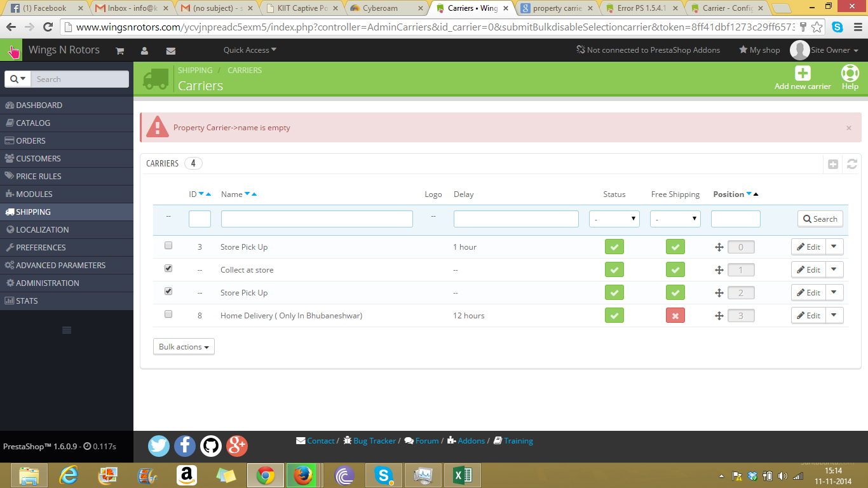Open the Free Shipping filter dropdown
Viewport: 868px width, 488px height.
click(675, 219)
